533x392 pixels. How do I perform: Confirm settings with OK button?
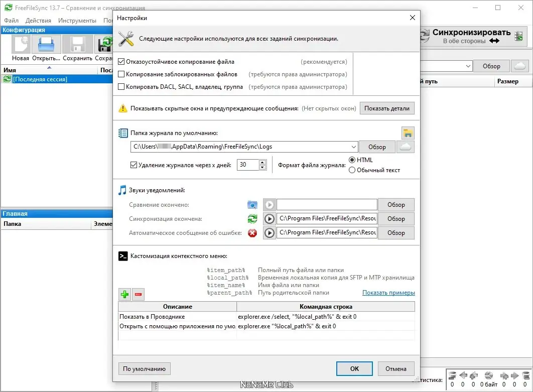354,368
